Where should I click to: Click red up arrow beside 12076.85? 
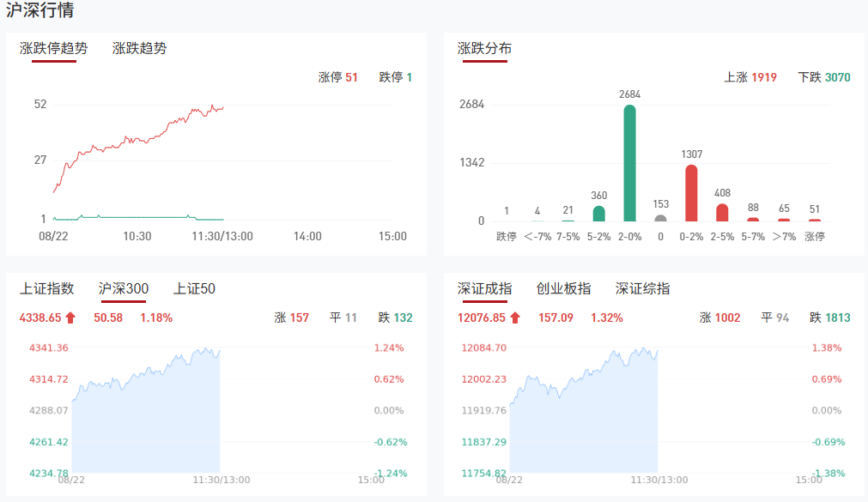click(515, 318)
